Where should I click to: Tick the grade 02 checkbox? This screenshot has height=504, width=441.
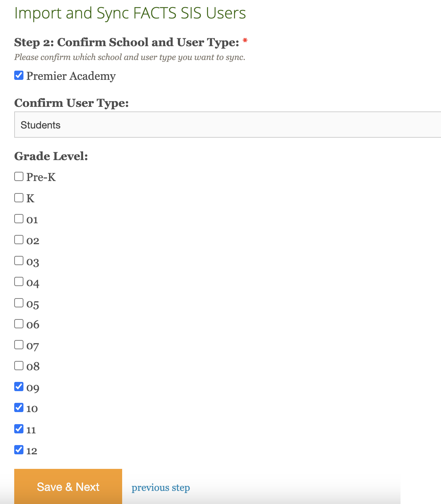(19, 240)
